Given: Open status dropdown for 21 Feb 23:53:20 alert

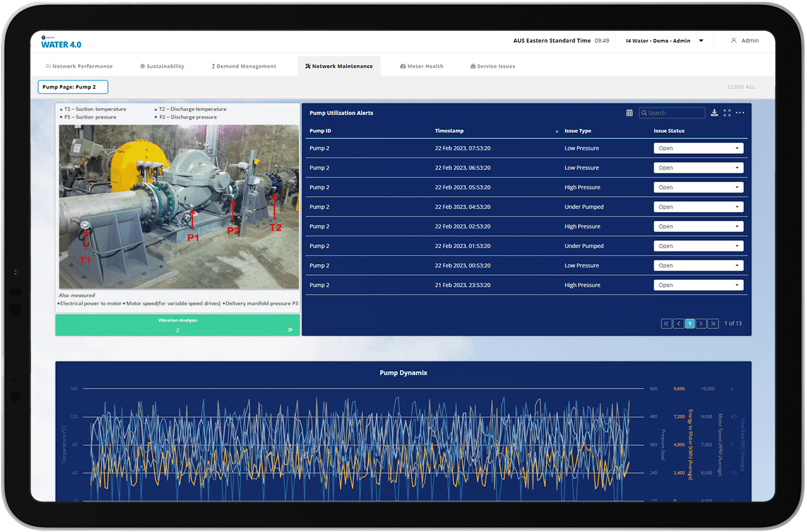Looking at the screenshot, I should click(698, 285).
